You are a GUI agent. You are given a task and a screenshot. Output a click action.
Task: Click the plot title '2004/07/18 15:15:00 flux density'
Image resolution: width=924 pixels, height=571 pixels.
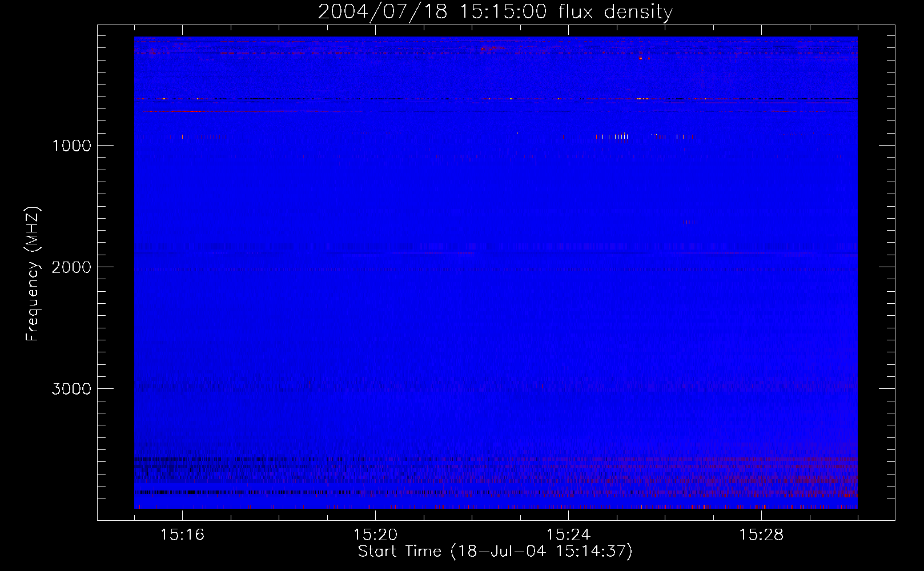click(x=495, y=12)
